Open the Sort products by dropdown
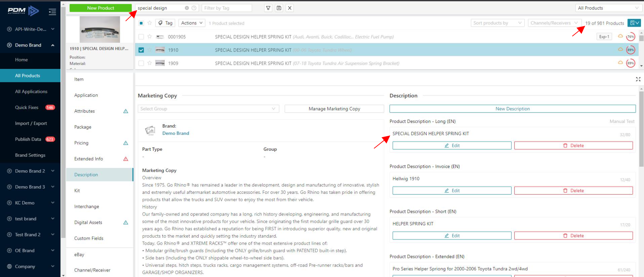The width and height of the screenshot is (644, 277). [498, 23]
